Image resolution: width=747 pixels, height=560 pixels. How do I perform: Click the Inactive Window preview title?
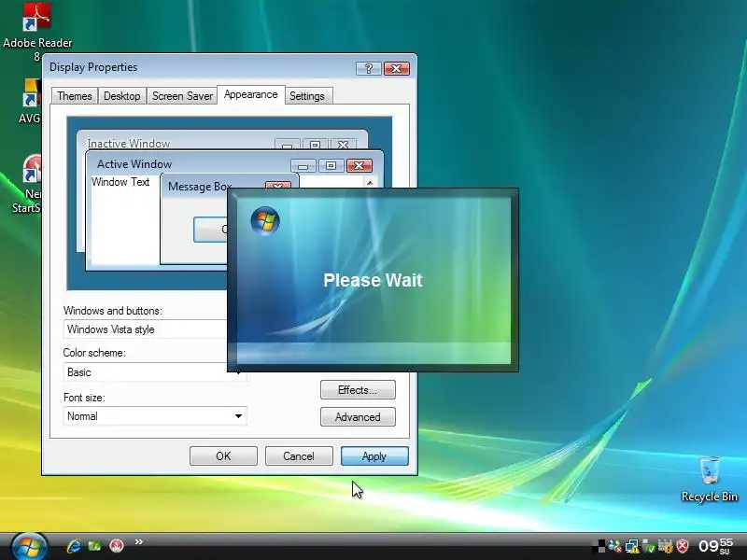[129, 144]
